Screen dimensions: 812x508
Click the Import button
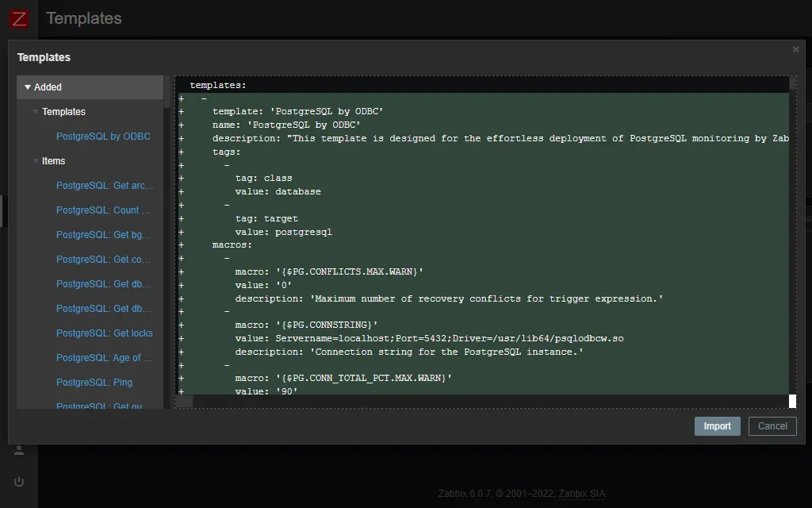coord(717,426)
